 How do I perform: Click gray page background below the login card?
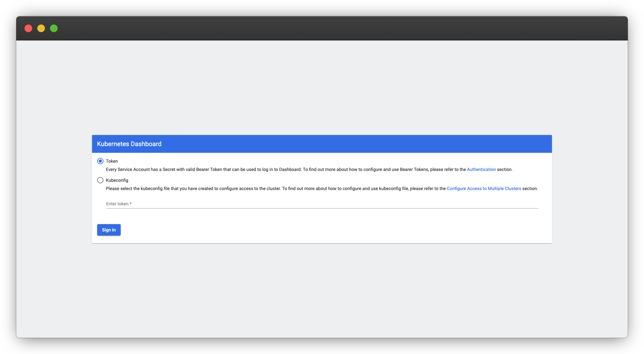pyautogui.click(x=322, y=287)
